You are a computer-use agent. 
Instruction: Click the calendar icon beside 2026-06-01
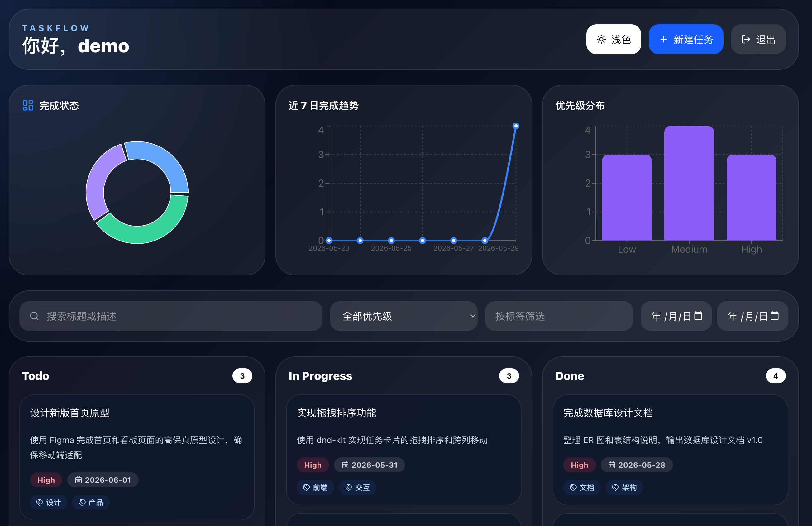(x=79, y=480)
